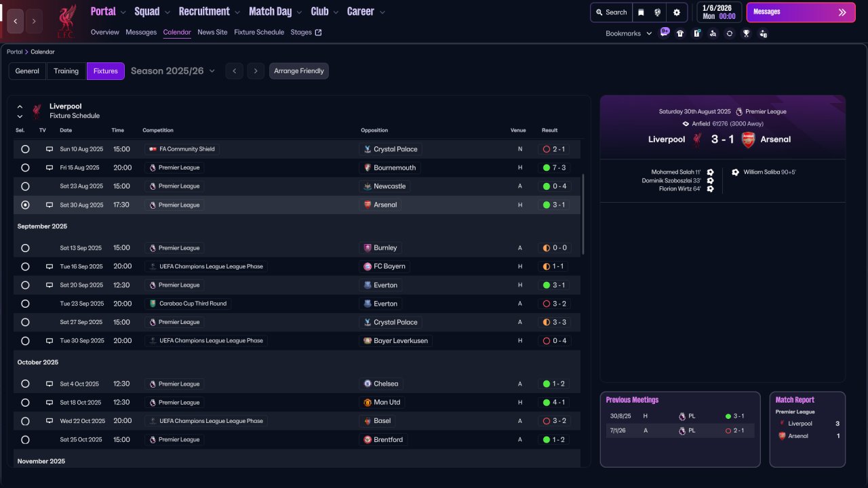
Task: Click the transfer icon at bookmarks bar end
Action: [763, 33]
